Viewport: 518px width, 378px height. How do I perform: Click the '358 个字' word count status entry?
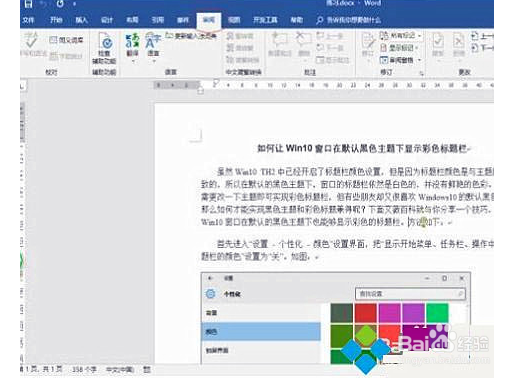[84, 369]
